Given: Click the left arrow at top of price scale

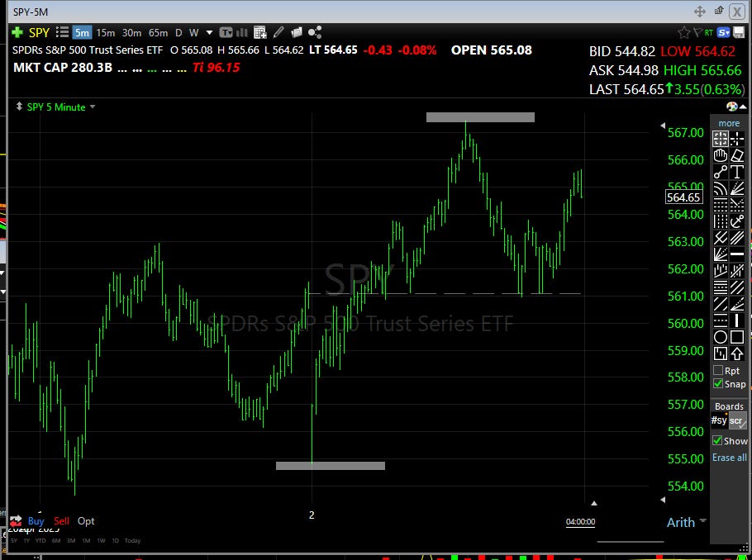Looking at the screenshot, I should [x=663, y=126].
